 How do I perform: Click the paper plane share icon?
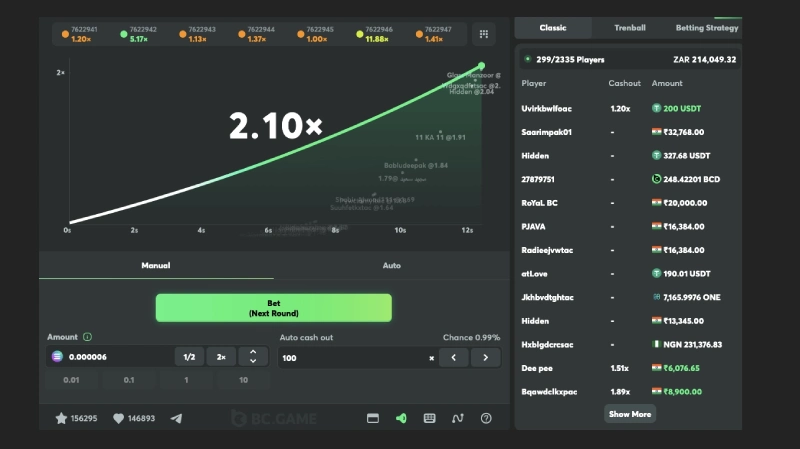[177, 419]
